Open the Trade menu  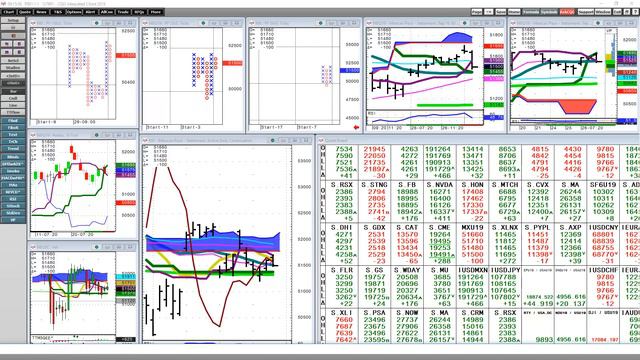click(123, 12)
